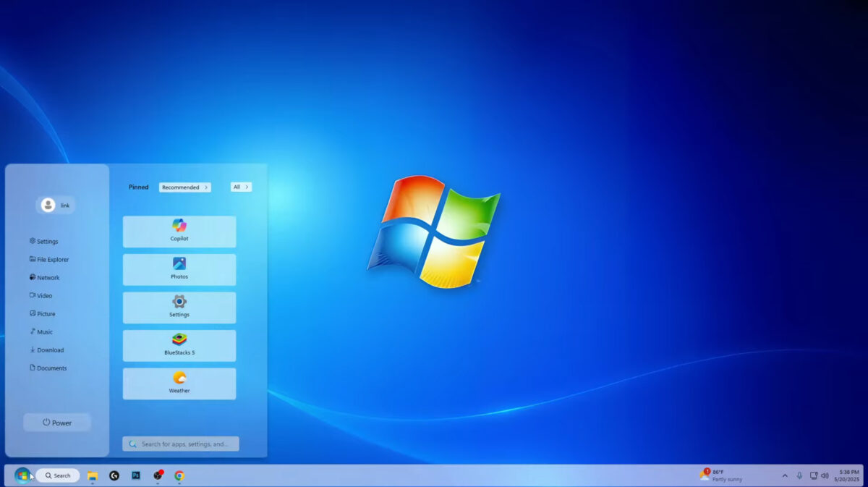This screenshot has height=487, width=868.
Task: Expand the All apps list
Action: point(241,187)
